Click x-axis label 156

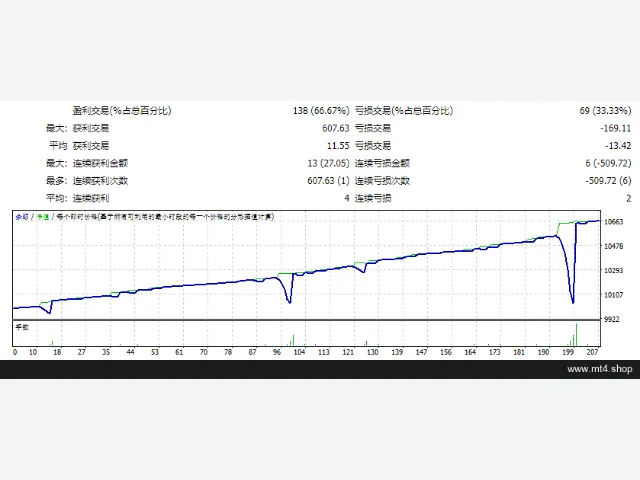click(x=446, y=352)
